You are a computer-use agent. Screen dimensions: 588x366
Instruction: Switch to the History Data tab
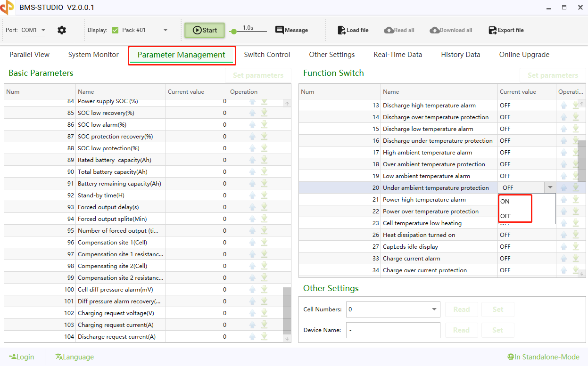click(x=460, y=55)
